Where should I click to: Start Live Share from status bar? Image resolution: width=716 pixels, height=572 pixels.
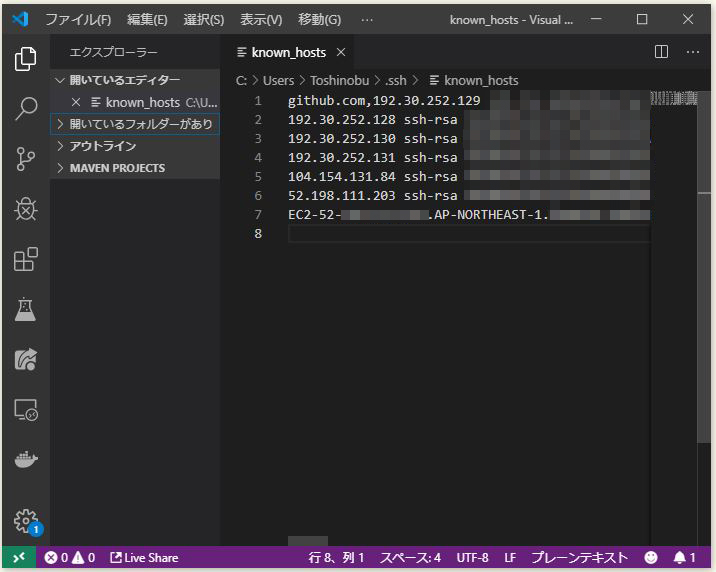(x=144, y=557)
